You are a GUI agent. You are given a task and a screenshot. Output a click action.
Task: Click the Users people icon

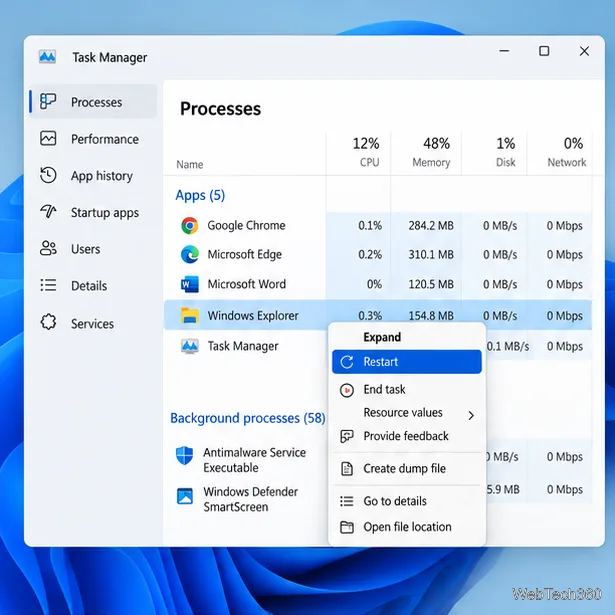[x=48, y=248]
